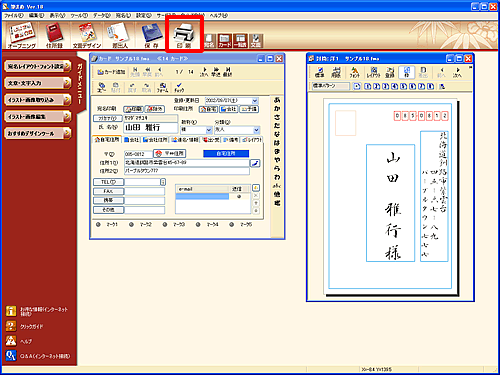Open お得な情報 internet info icon
This screenshot has width=500, height=375.
pyautogui.click(x=11, y=311)
